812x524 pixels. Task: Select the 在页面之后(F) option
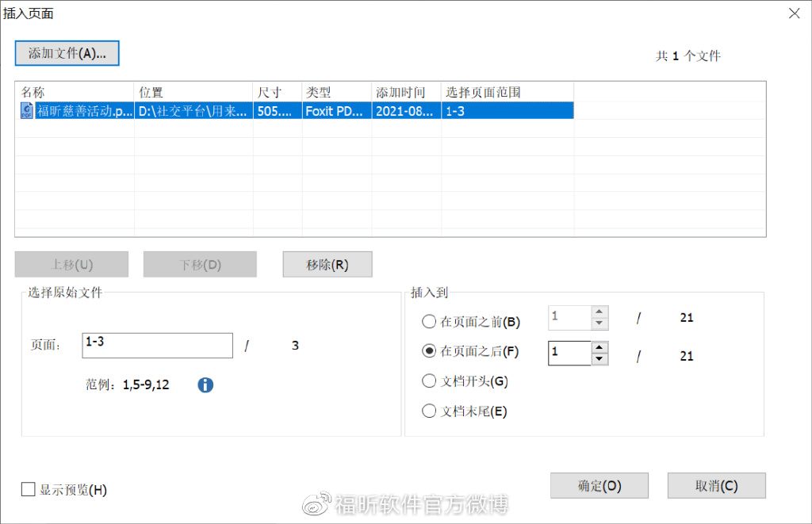coord(428,353)
